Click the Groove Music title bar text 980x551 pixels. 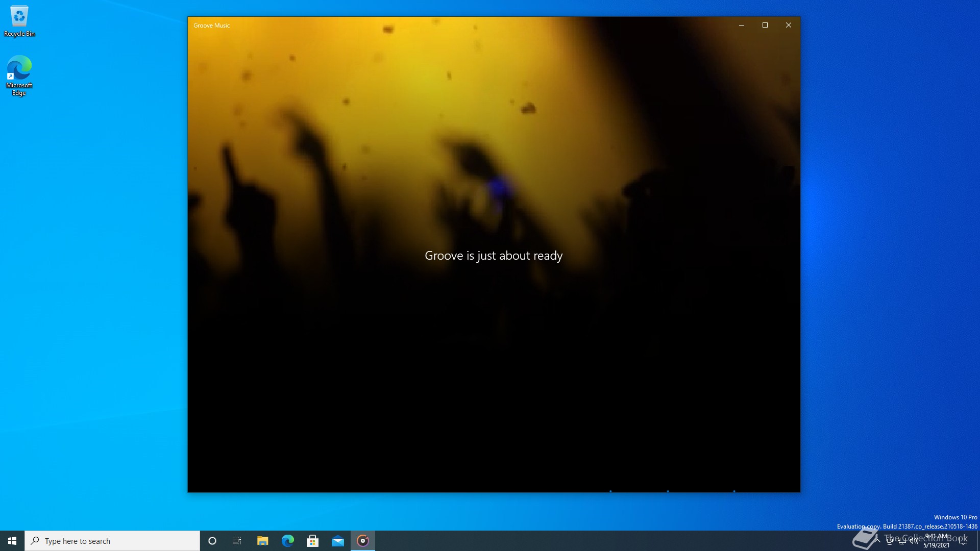click(211, 26)
